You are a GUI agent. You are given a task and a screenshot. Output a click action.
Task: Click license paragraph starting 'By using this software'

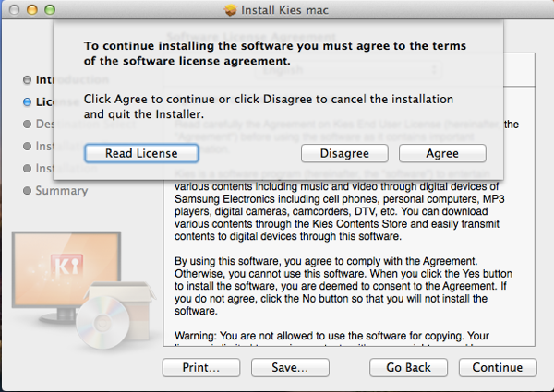[x=343, y=286]
